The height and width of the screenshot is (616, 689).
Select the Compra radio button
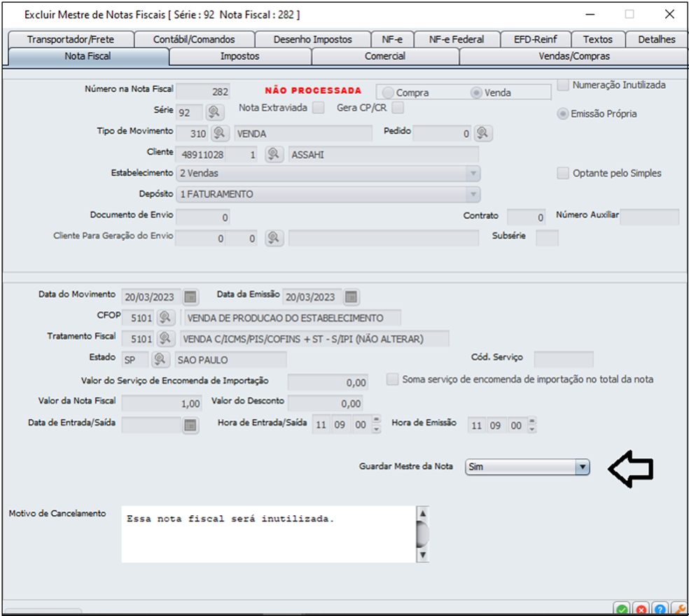tap(388, 92)
